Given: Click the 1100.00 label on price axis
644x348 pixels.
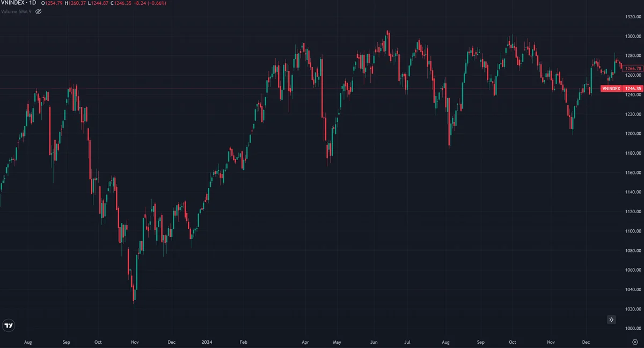Looking at the screenshot, I should click(x=633, y=231).
